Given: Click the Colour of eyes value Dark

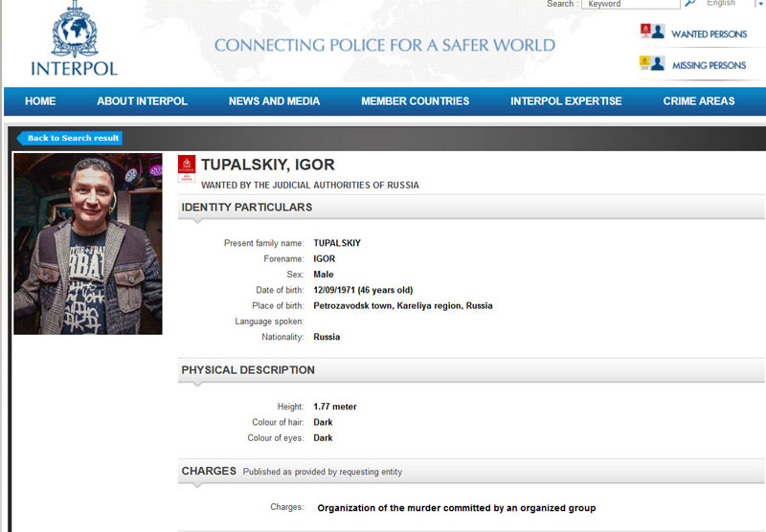Looking at the screenshot, I should click(x=323, y=438).
